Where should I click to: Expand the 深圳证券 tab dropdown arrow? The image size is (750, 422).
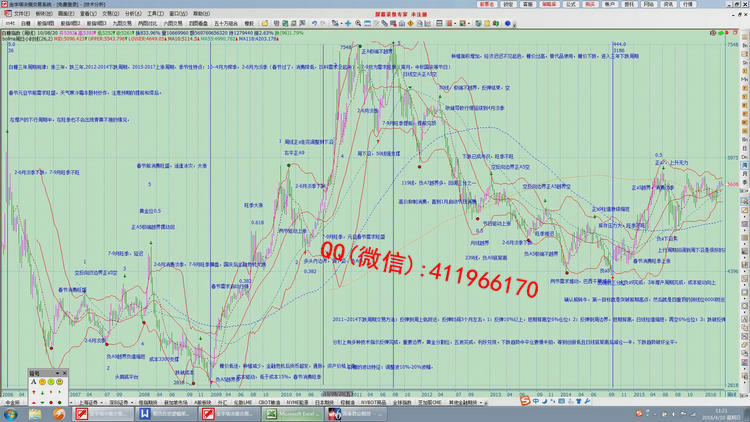point(131,402)
